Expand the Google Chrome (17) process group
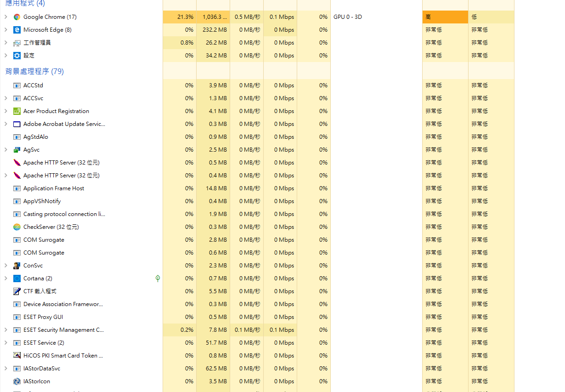The image size is (565, 392). tap(6, 17)
